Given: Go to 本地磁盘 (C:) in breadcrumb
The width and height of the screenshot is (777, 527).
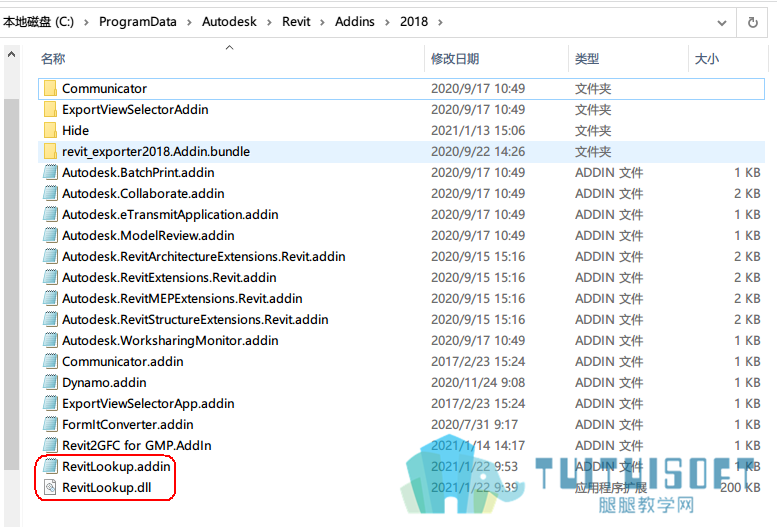Looking at the screenshot, I should coord(39,22).
